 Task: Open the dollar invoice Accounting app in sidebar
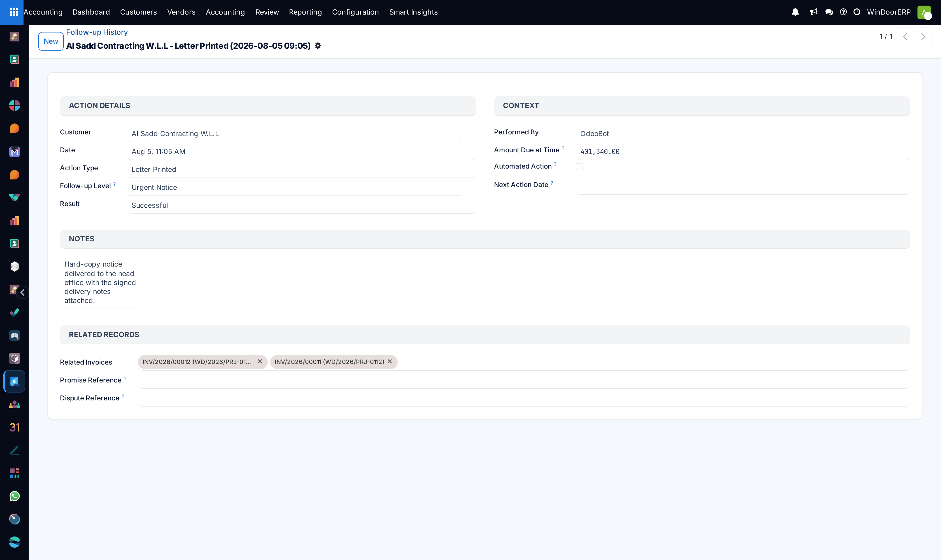pyautogui.click(x=14, y=381)
